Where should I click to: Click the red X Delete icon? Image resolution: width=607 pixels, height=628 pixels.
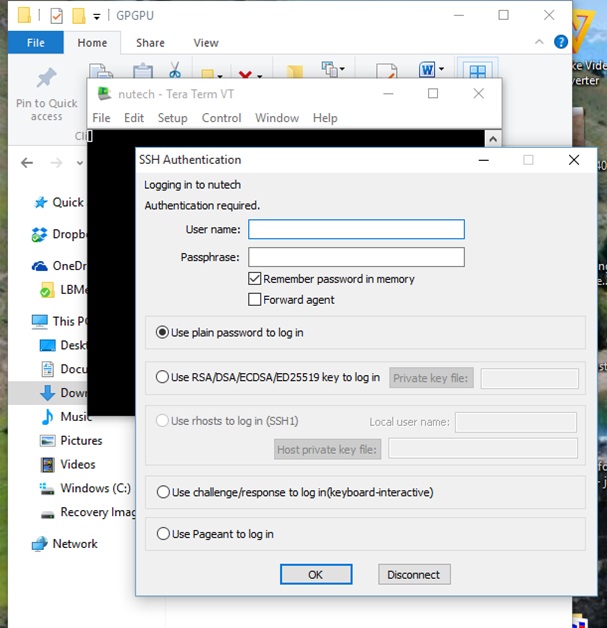pos(245,74)
